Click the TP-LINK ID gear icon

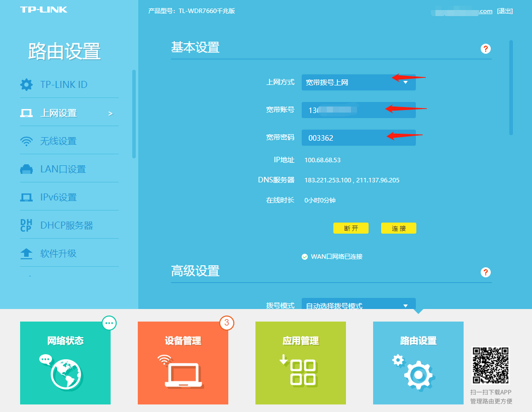(27, 84)
